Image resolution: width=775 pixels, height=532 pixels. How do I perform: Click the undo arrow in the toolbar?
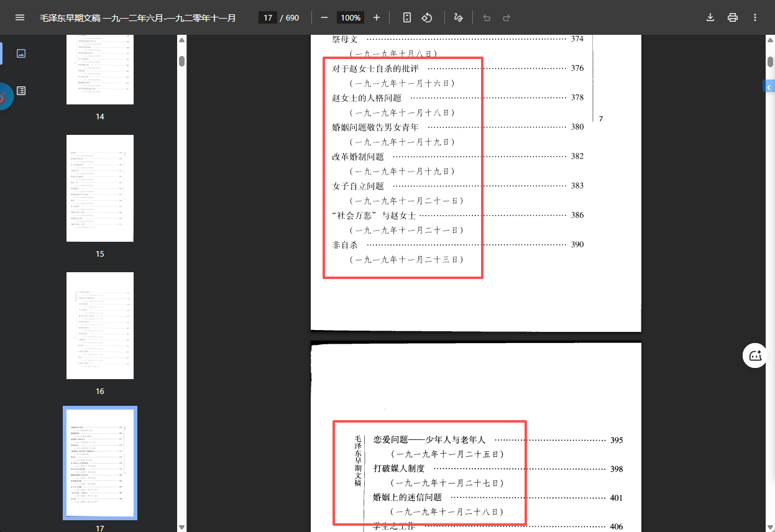pos(487,17)
